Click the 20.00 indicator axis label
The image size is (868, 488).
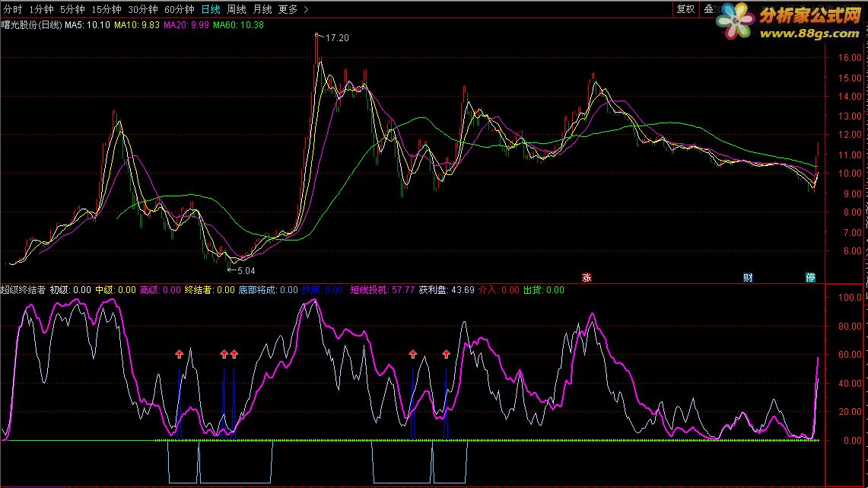850,412
